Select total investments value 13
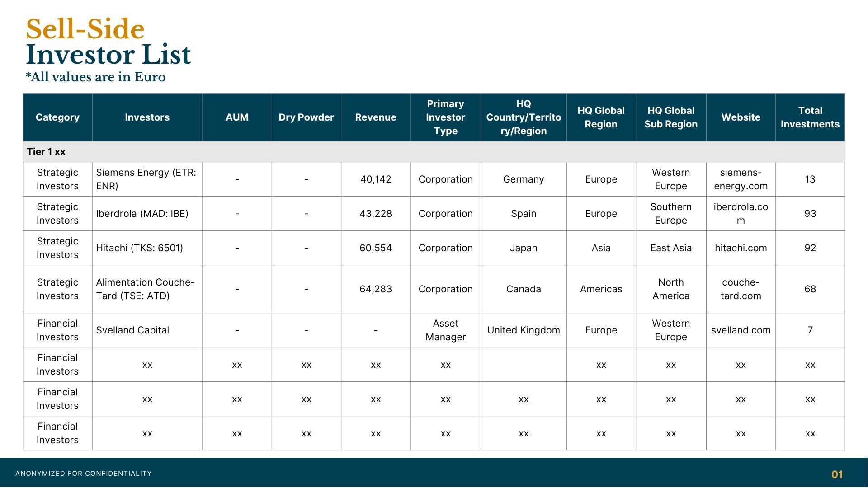Image resolution: width=868 pixels, height=488 pixels. tap(810, 179)
